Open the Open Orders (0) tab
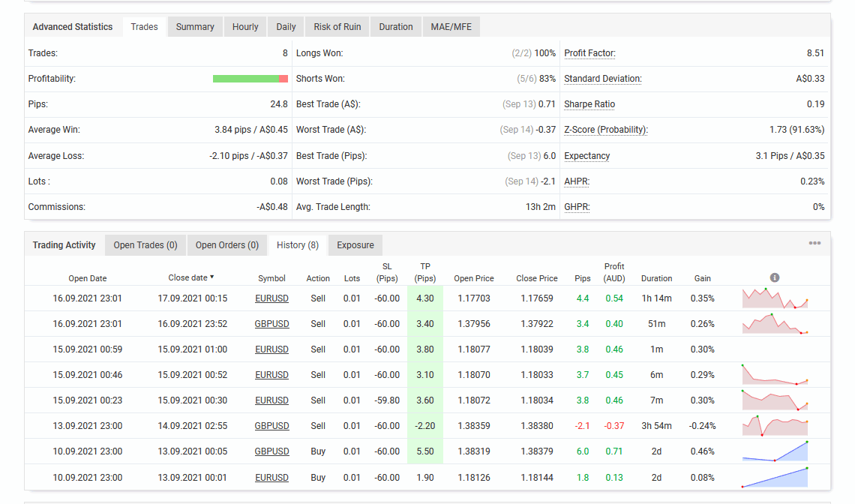The height and width of the screenshot is (504, 855). [x=227, y=245]
